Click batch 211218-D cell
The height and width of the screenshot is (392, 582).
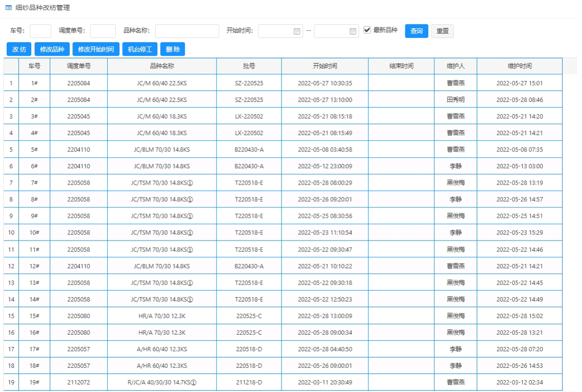click(x=249, y=382)
